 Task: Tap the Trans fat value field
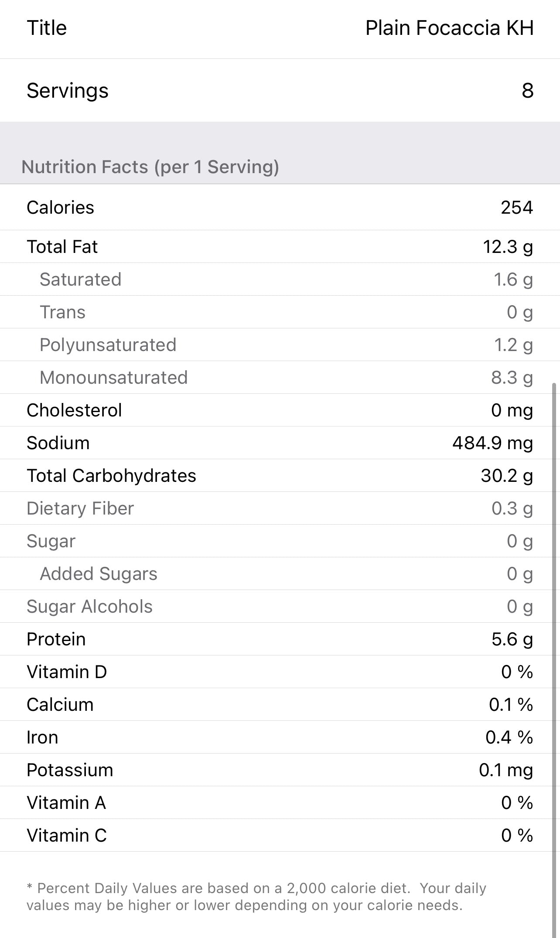pos(519,312)
